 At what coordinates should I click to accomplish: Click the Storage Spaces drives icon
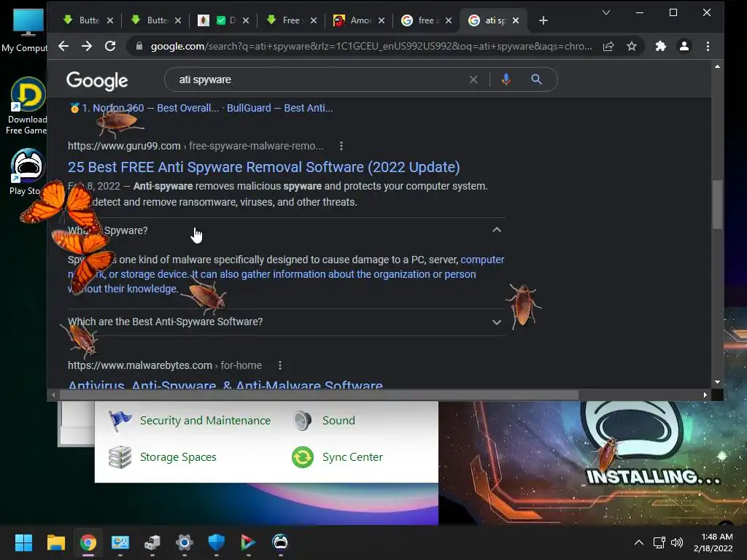pos(120,457)
